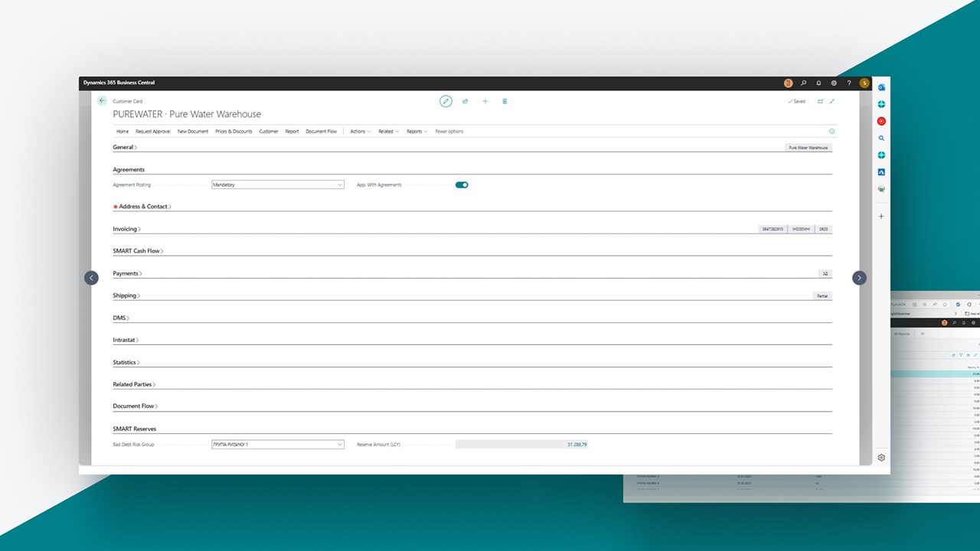Click the diagonal arrows expand page icon
This screenshot has width=980, height=551.
pos(832,101)
